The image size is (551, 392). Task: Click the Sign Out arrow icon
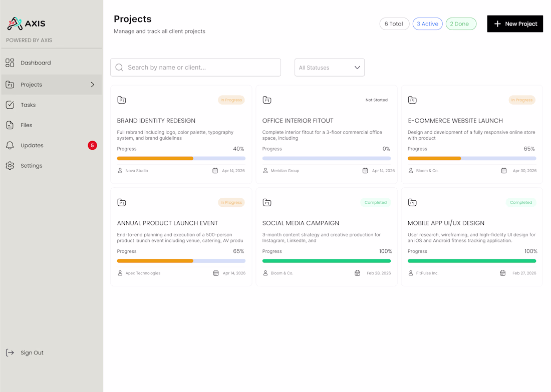(10, 352)
